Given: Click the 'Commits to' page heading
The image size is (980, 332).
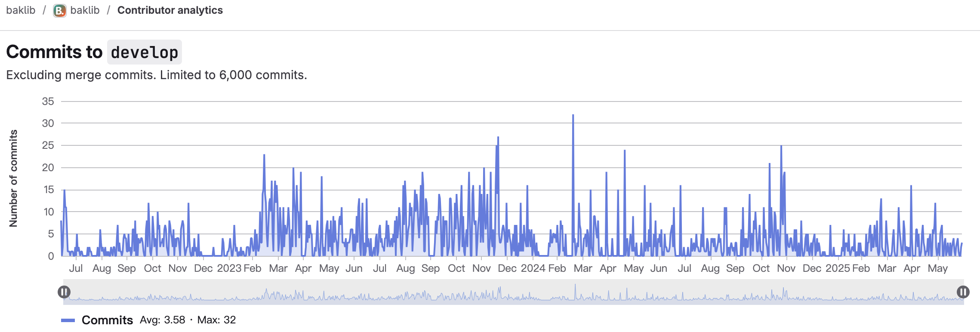Looking at the screenshot, I should 54,52.
